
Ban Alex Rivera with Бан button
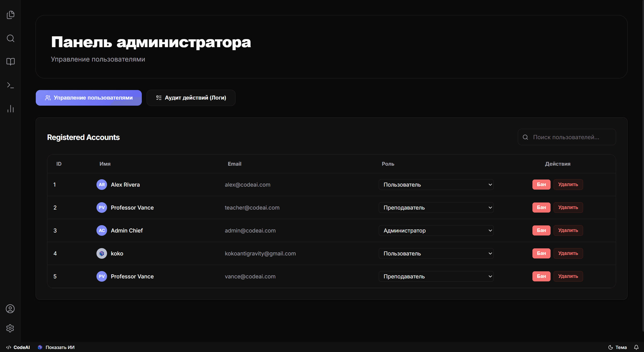(x=541, y=185)
